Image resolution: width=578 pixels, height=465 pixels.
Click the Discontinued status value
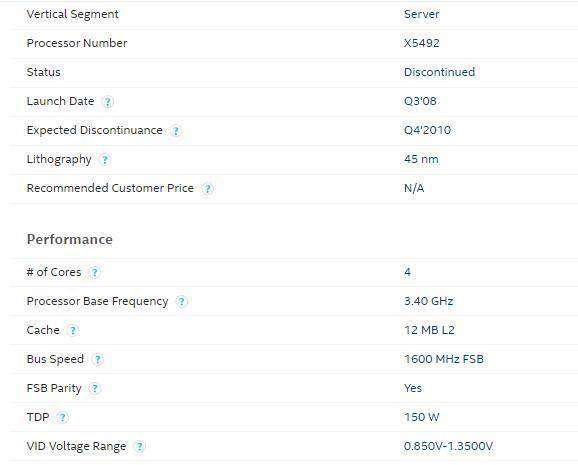(439, 72)
